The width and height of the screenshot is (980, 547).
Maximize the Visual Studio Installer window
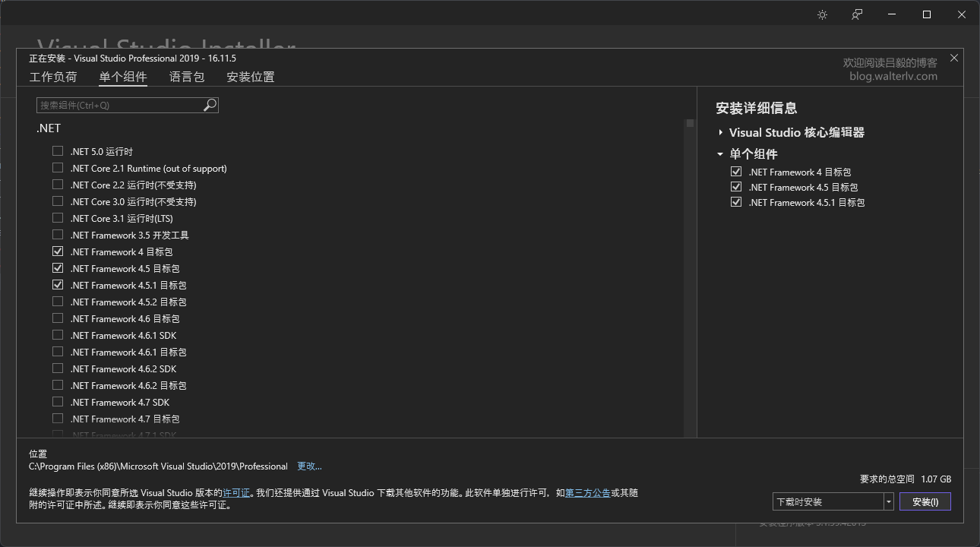[927, 15]
